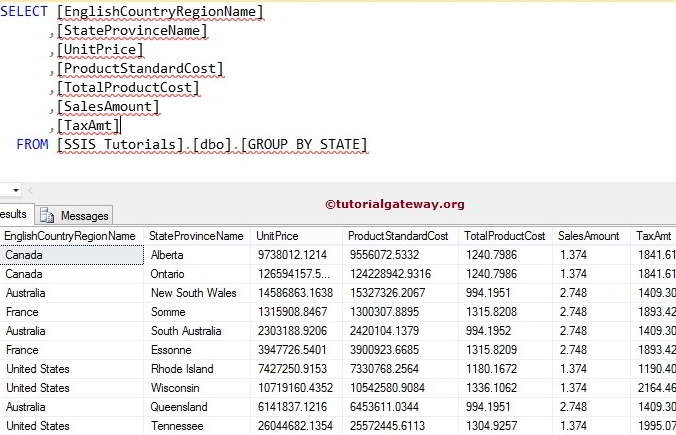Image resolution: width=676 pixels, height=435 pixels.
Task: Select StateProvinceName column header
Action: (x=196, y=236)
